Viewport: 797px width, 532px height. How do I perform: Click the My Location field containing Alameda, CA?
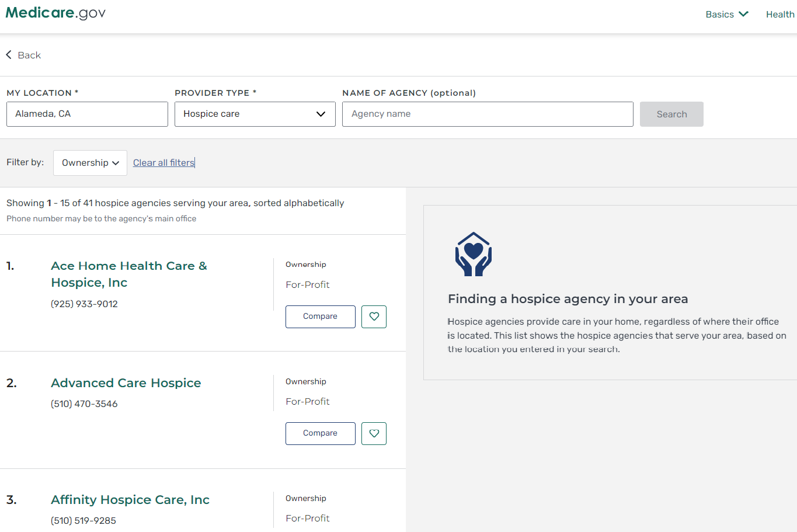point(87,114)
